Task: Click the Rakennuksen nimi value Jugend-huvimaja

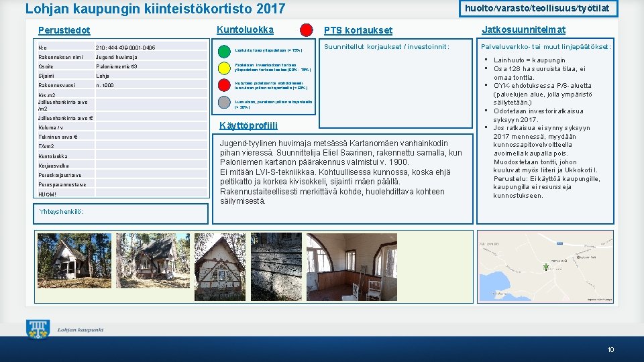Action: tap(117, 57)
